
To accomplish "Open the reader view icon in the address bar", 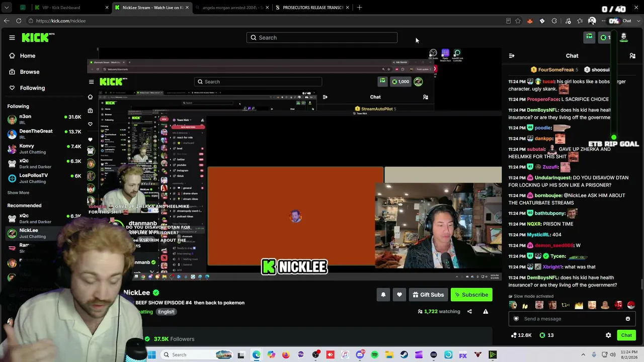I will point(508,21).
